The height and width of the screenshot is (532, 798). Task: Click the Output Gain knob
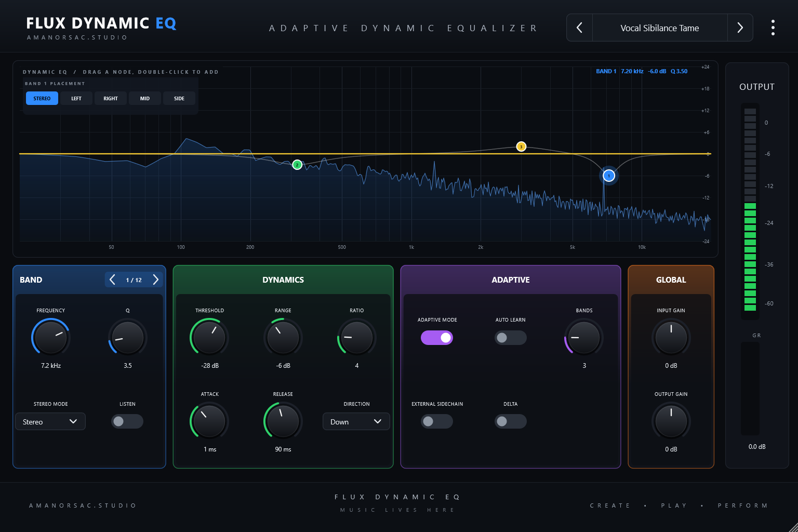(x=671, y=421)
